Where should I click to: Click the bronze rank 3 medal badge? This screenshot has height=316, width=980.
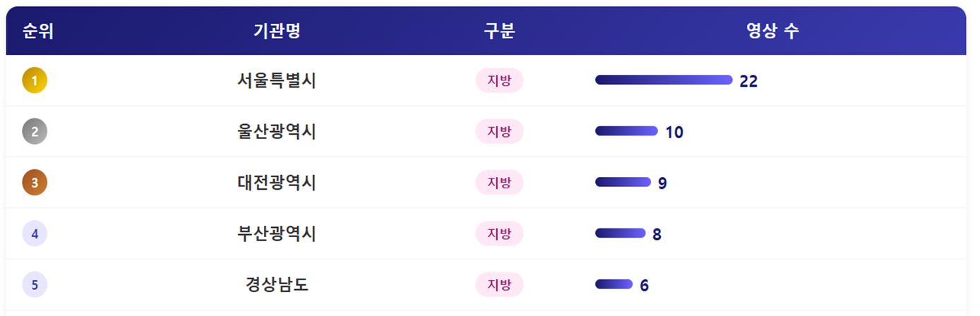[35, 183]
